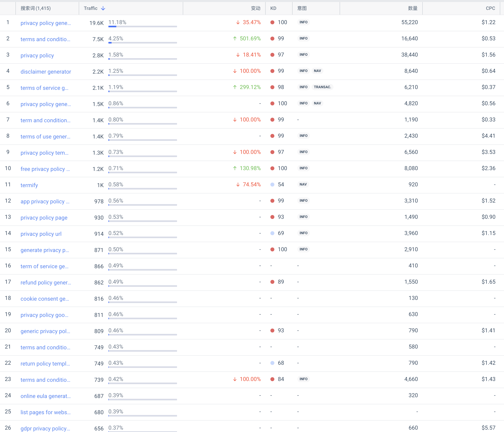Click the CPC column header

click(x=490, y=8)
